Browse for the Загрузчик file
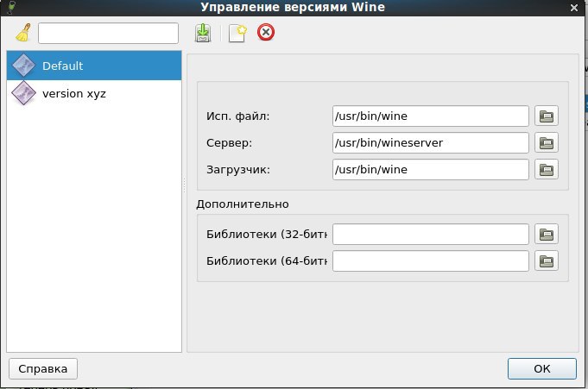Image resolution: width=588 pixels, height=389 pixels. click(547, 169)
